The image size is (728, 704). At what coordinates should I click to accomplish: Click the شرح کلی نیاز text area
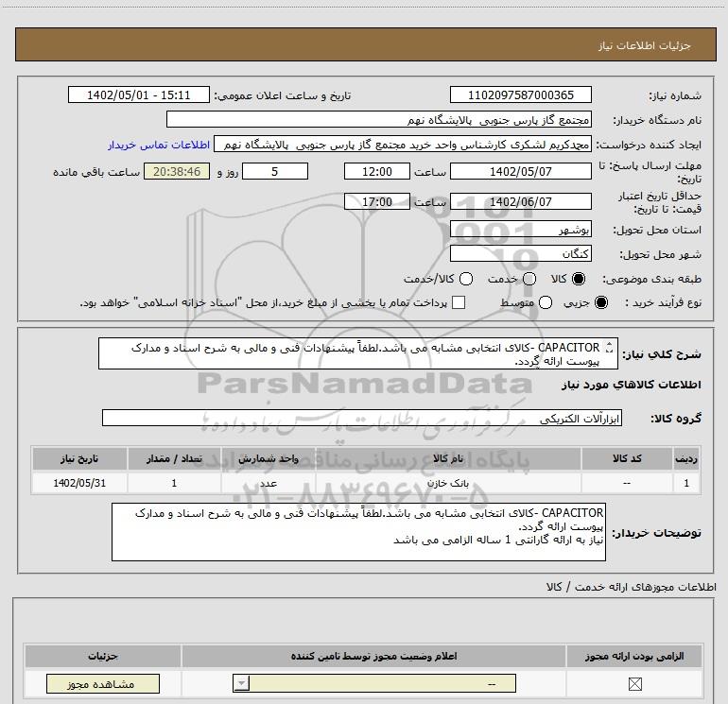[x=358, y=353]
